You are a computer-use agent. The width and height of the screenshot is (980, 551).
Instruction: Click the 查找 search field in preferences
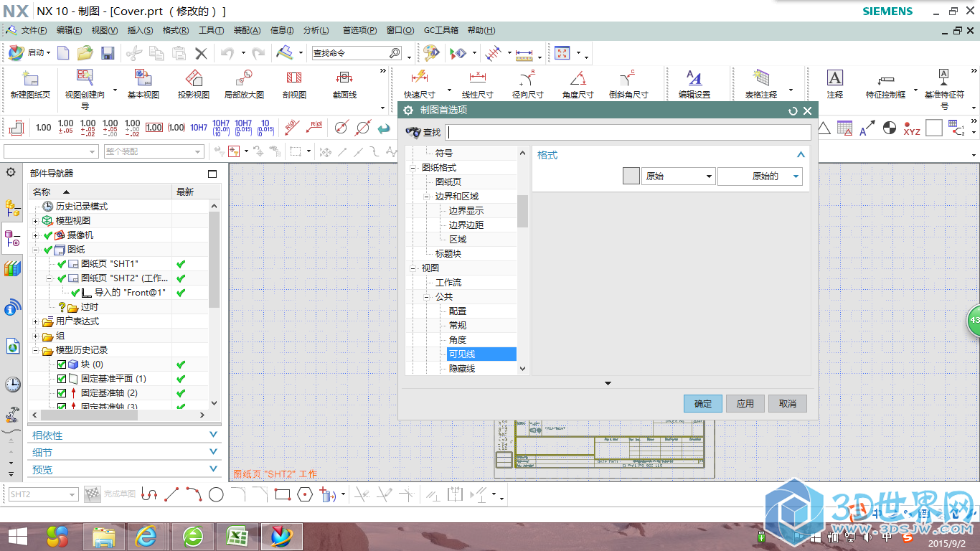pyautogui.click(x=628, y=132)
